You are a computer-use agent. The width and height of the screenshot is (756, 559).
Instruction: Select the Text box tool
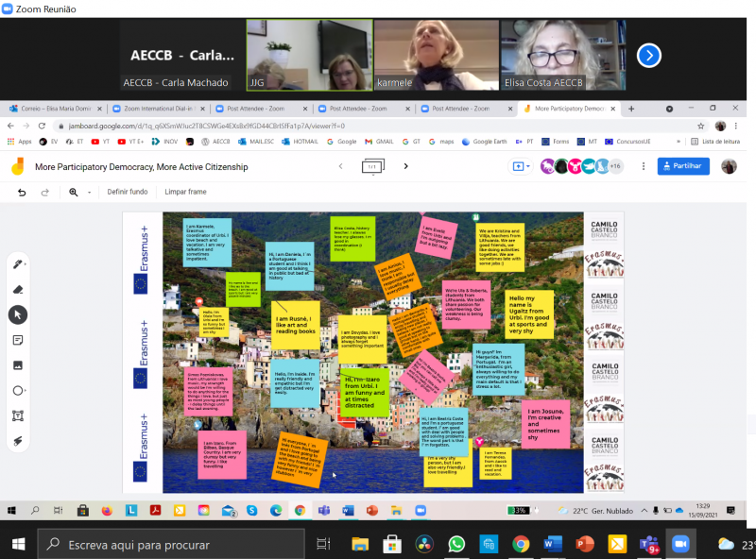18,415
